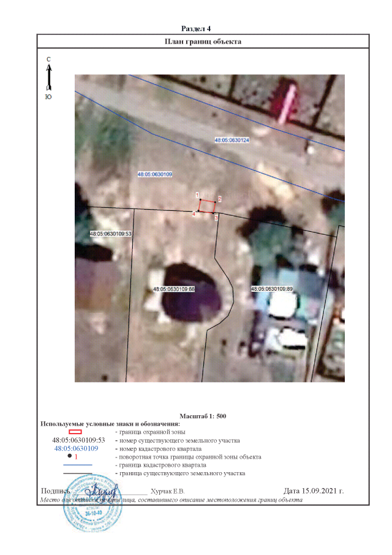Viewport: 392px width, 555px height.
Task: Click the black dot turning-point legend symbol
Action: (x=69, y=457)
